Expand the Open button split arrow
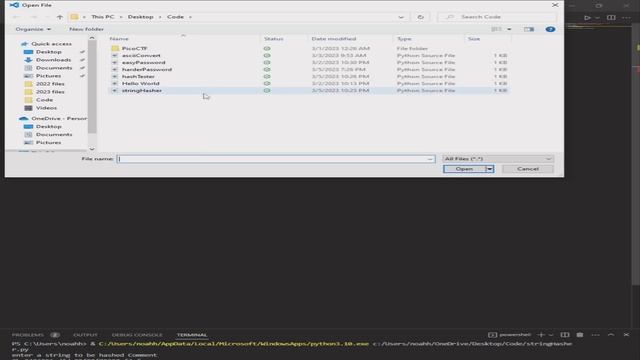This screenshot has width=640, height=360. [x=489, y=169]
